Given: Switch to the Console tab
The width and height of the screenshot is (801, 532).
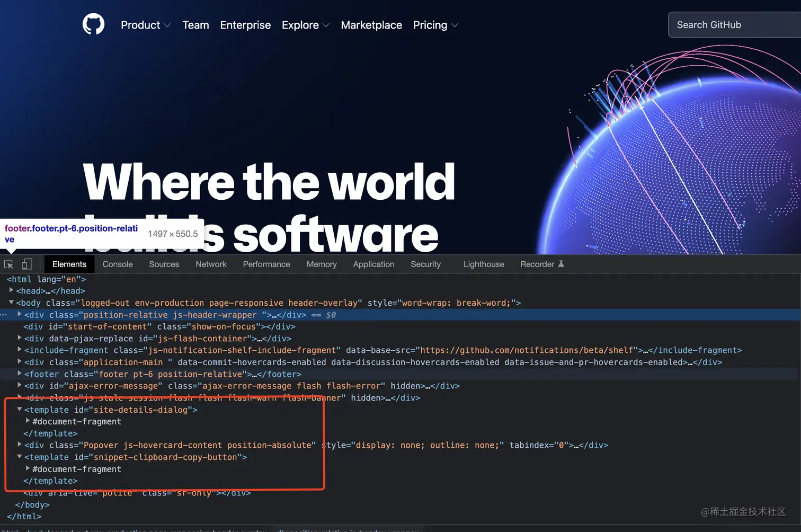Looking at the screenshot, I should [118, 264].
